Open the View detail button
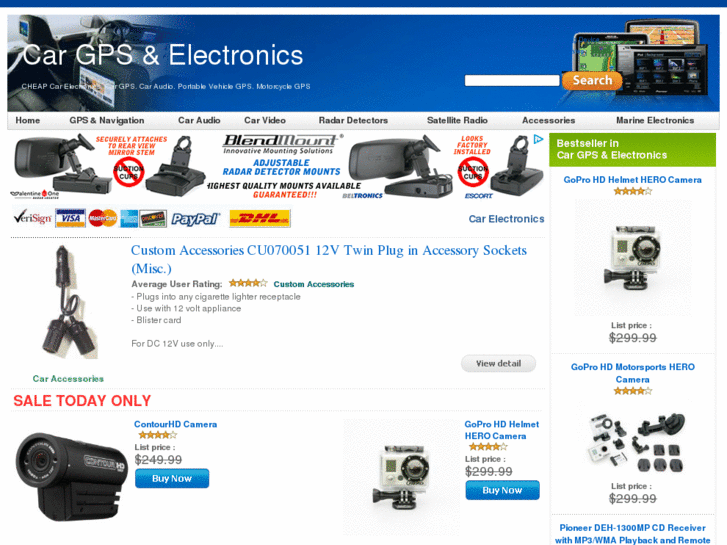727x545 pixels. click(498, 364)
